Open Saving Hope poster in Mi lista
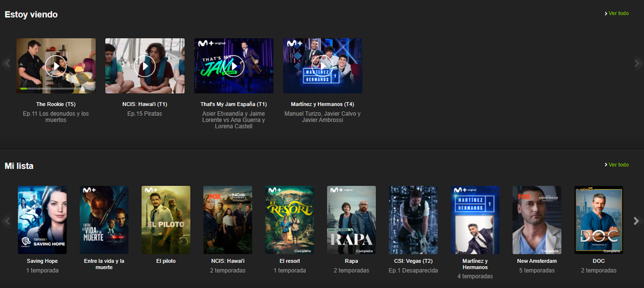The height and width of the screenshot is (288, 644). [43, 220]
